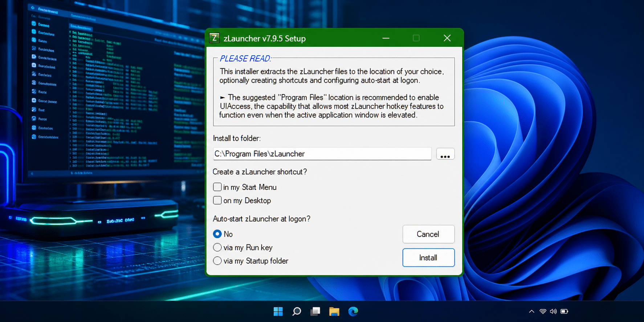Click the 'Install to folder:' label
The height and width of the screenshot is (322, 644).
[x=237, y=138]
